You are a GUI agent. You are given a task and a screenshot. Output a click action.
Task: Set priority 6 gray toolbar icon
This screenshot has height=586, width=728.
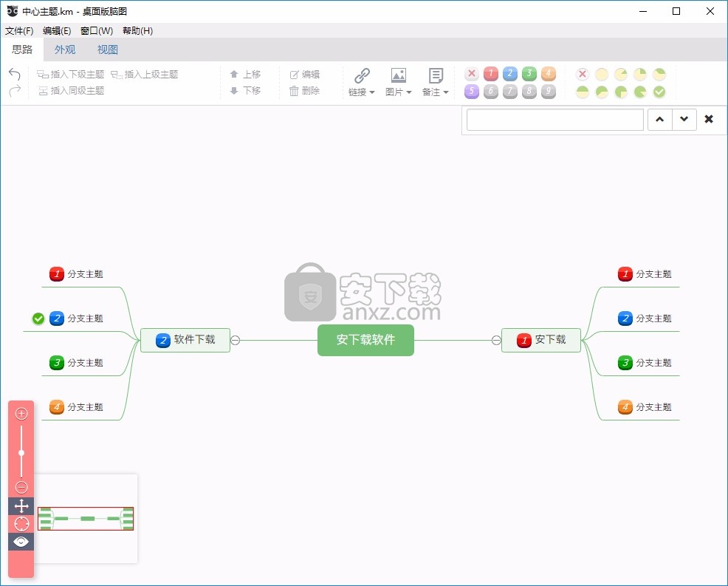[x=491, y=91]
